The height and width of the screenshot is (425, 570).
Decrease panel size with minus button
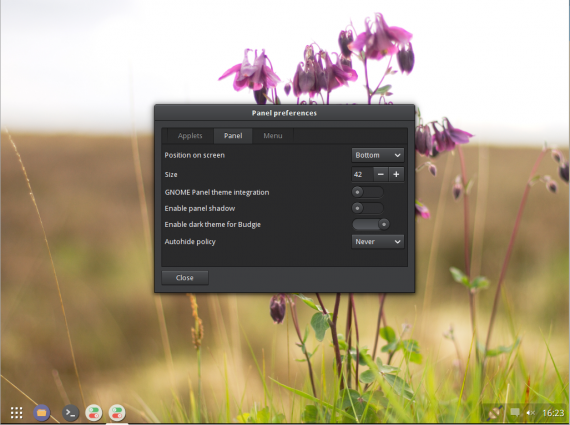381,175
